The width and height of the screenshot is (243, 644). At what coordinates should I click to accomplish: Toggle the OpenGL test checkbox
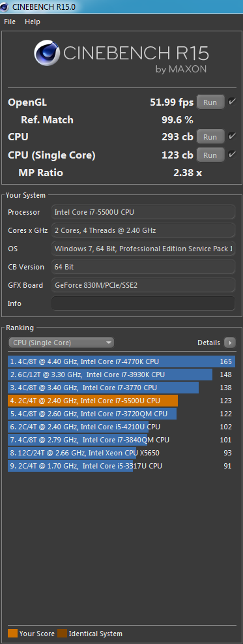(x=232, y=102)
